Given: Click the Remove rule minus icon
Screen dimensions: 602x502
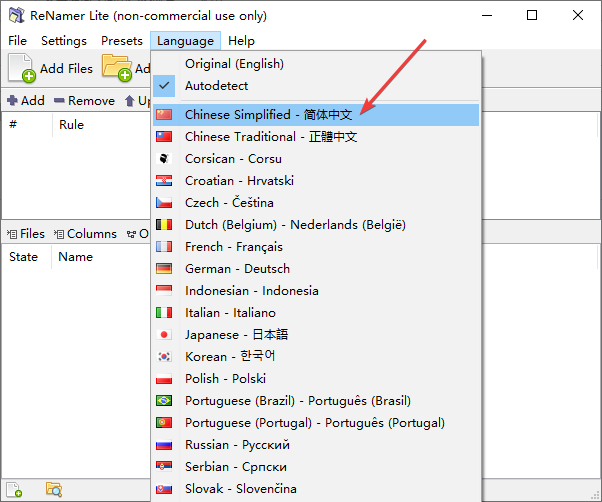Looking at the screenshot, I should click(59, 101).
